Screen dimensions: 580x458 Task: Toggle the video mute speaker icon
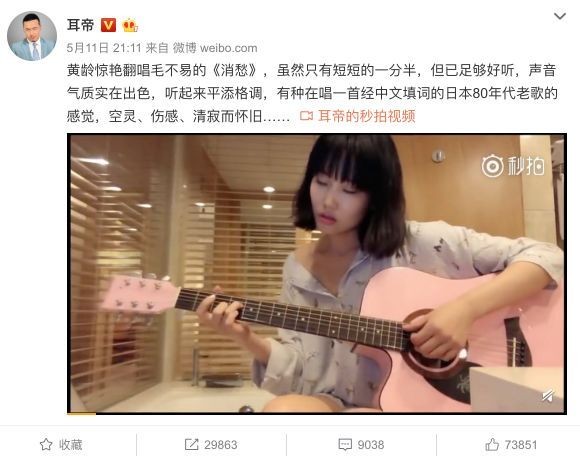click(x=547, y=396)
